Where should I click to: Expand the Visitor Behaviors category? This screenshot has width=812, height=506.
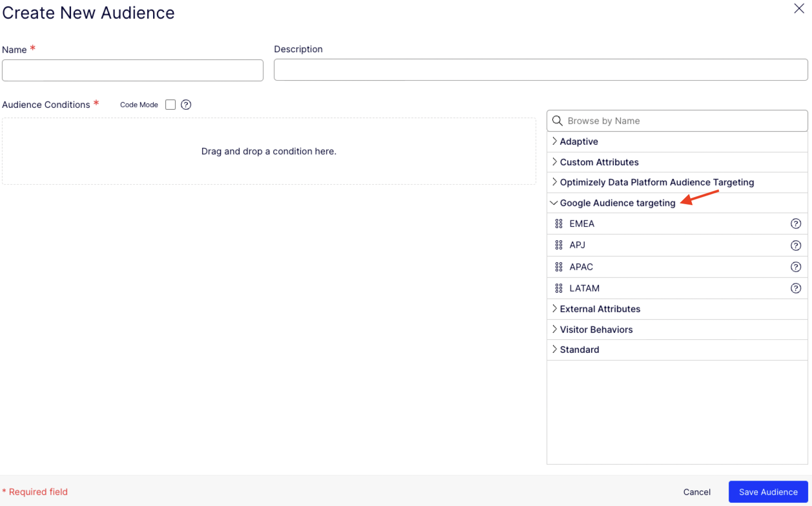tap(677, 330)
